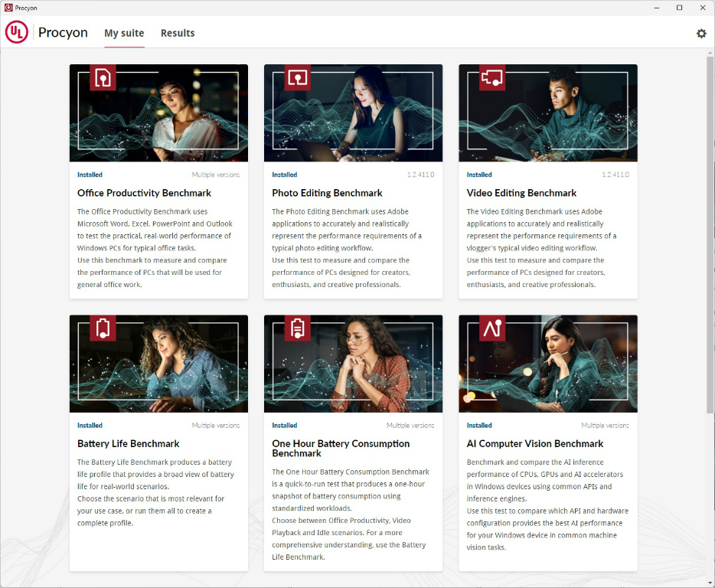Minimize the Procyon window
The height and width of the screenshot is (588, 715).
coord(657,8)
